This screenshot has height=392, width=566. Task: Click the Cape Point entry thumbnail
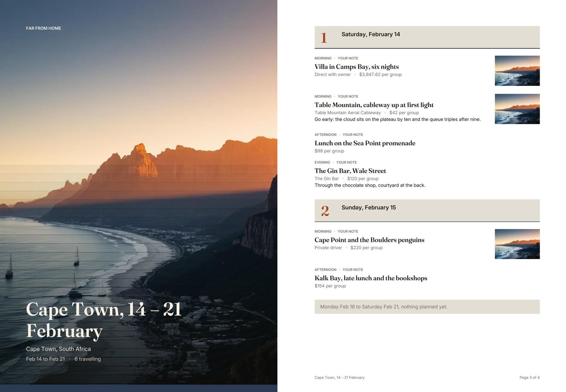pos(517,244)
